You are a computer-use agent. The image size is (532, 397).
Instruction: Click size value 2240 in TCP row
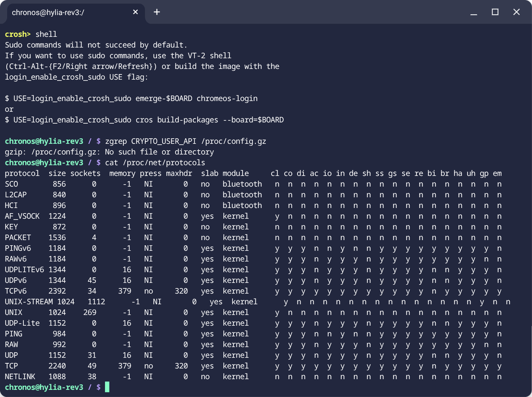point(57,366)
